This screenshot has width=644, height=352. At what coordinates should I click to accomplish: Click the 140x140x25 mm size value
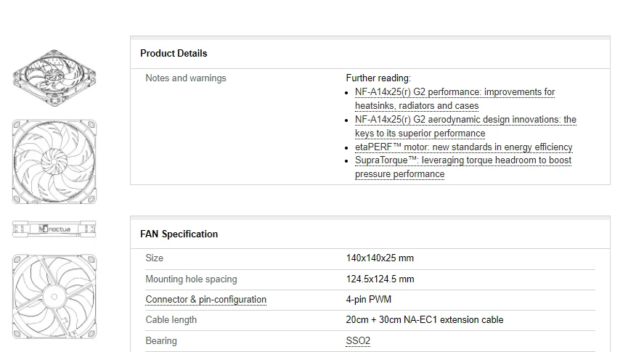coord(380,258)
